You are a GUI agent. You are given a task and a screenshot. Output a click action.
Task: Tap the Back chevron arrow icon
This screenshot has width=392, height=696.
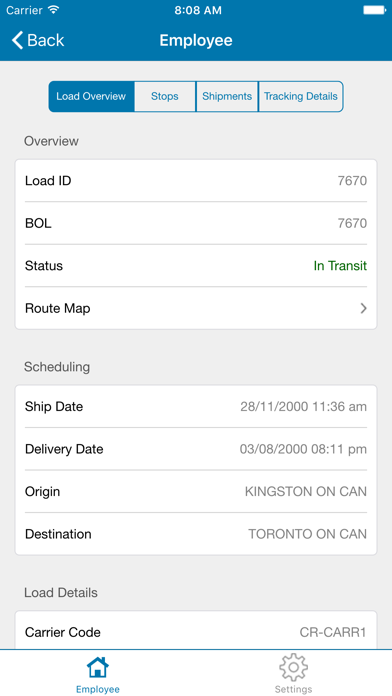click(x=17, y=40)
